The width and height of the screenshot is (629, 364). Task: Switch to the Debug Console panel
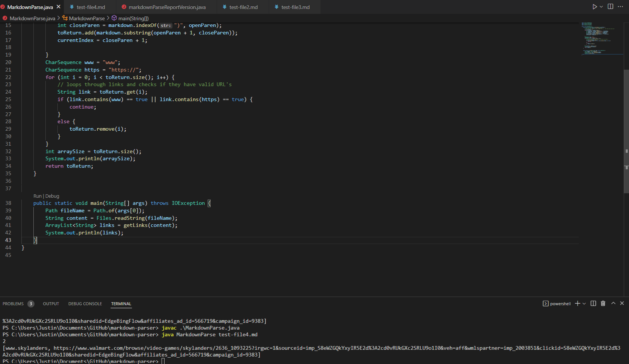tap(85, 304)
